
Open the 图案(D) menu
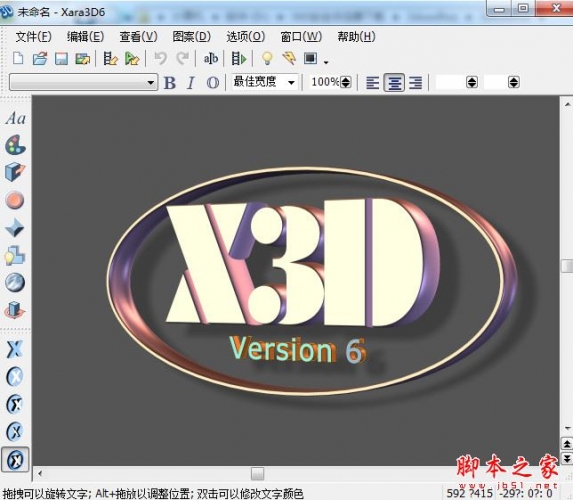click(191, 37)
